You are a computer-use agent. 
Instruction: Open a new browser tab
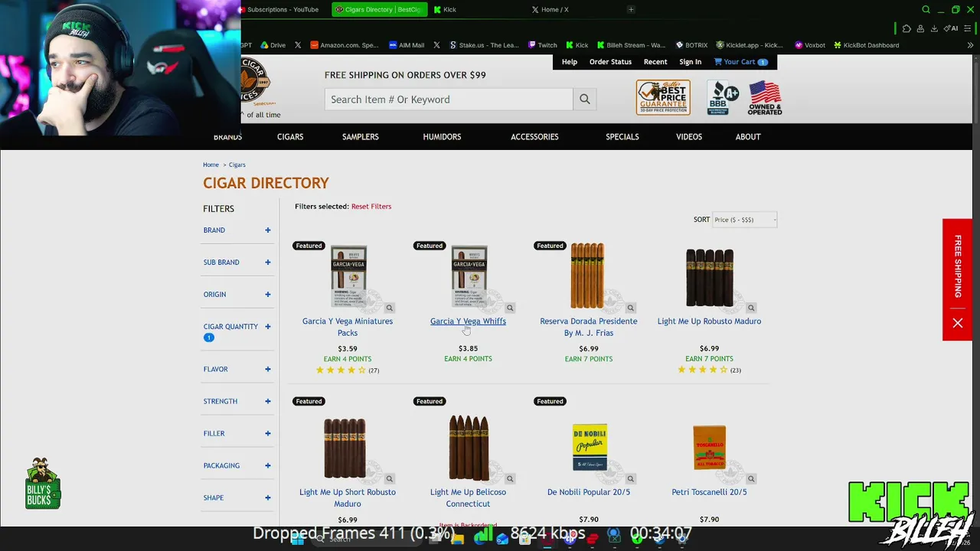631,10
